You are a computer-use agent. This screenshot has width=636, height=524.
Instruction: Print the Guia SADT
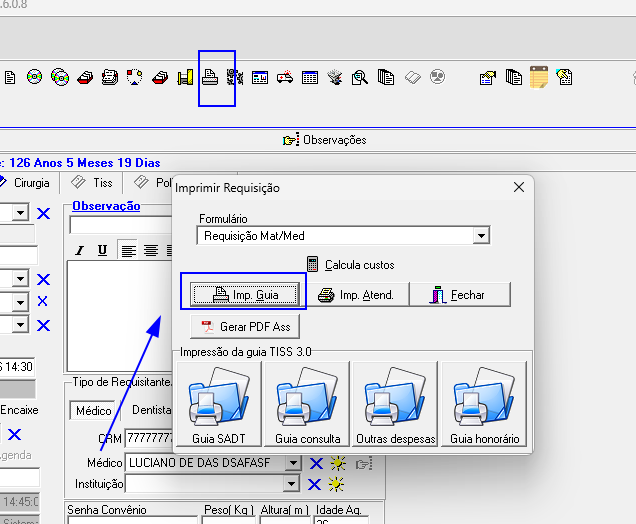pyautogui.click(x=219, y=404)
